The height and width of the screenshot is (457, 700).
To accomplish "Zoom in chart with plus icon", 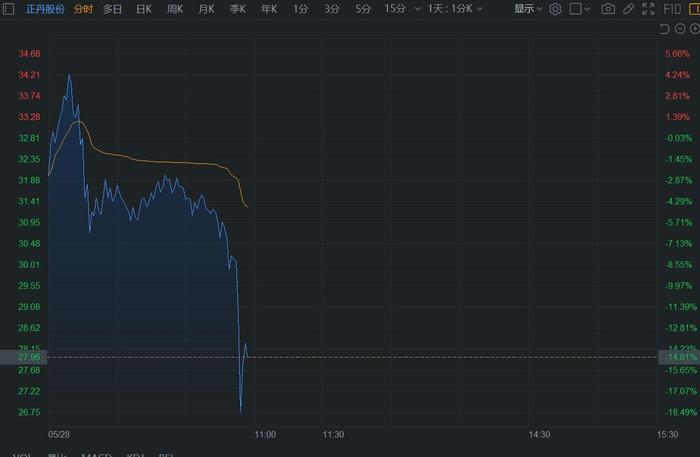I will click(x=695, y=29).
